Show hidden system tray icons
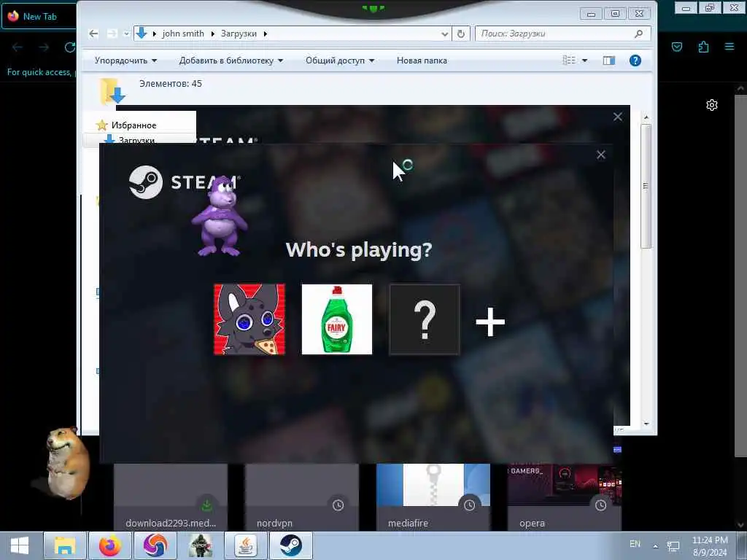The height and width of the screenshot is (560, 747). (656, 546)
